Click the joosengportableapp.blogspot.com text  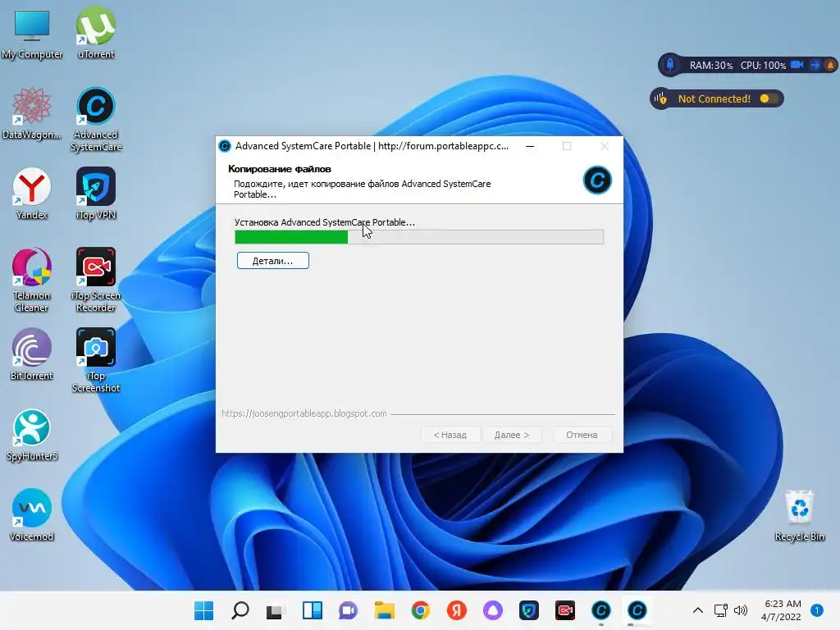click(304, 413)
